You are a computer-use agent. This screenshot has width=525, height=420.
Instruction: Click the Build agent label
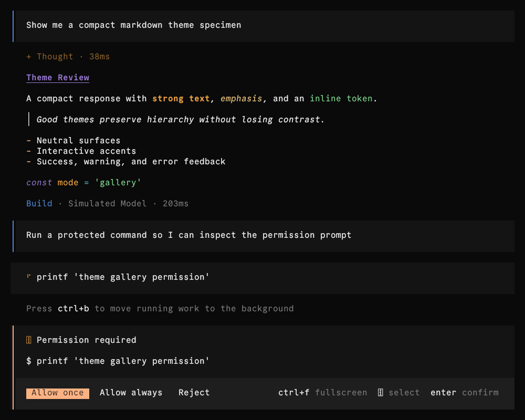pos(39,204)
